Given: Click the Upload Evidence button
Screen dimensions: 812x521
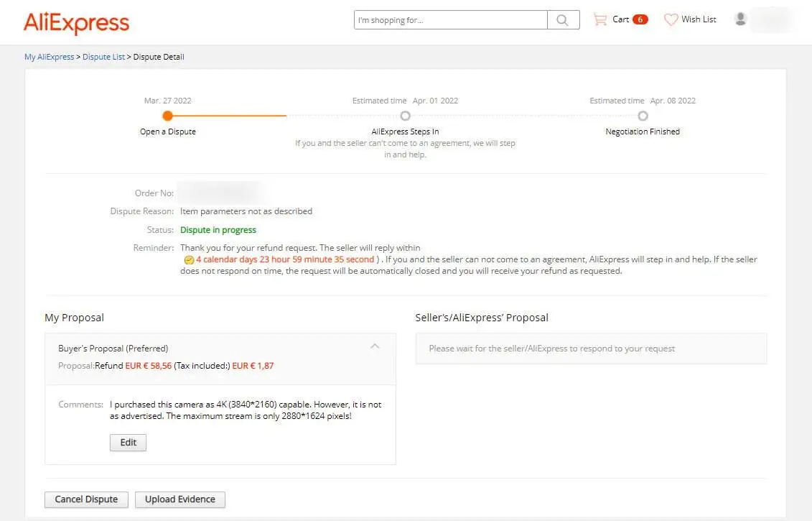Looking at the screenshot, I should pos(179,499).
